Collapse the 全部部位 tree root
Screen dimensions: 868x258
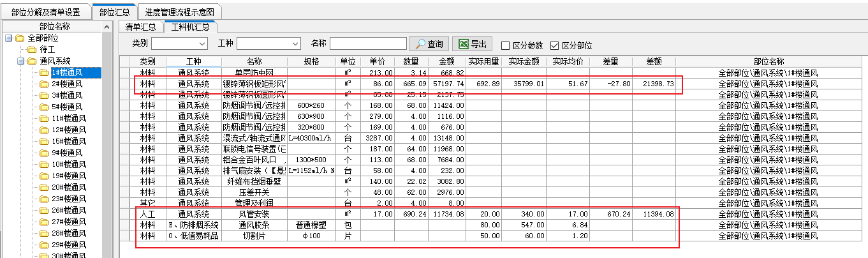[8, 38]
